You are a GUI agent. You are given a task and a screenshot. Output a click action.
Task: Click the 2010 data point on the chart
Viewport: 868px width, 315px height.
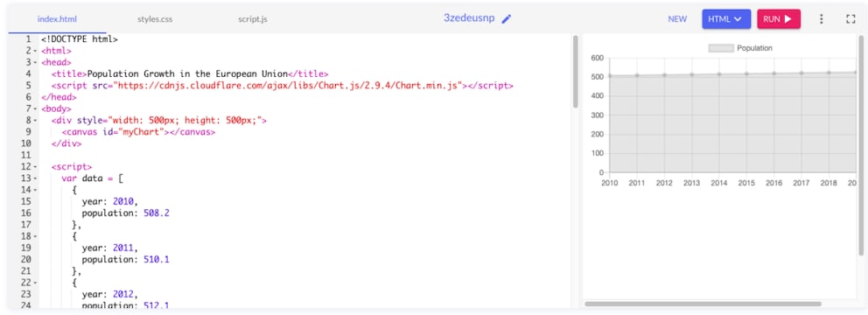pyautogui.click(x=610, y=76)
